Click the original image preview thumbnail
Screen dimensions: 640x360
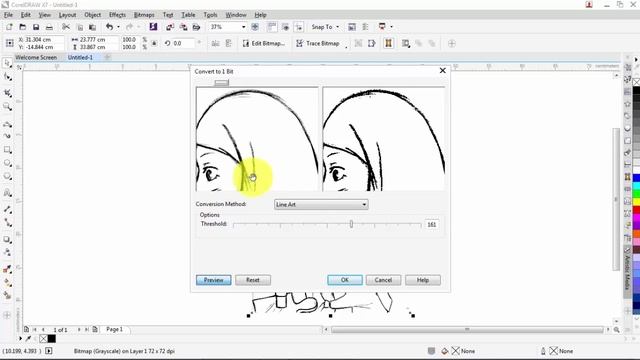pyautogui.click(x=257, y=139)
